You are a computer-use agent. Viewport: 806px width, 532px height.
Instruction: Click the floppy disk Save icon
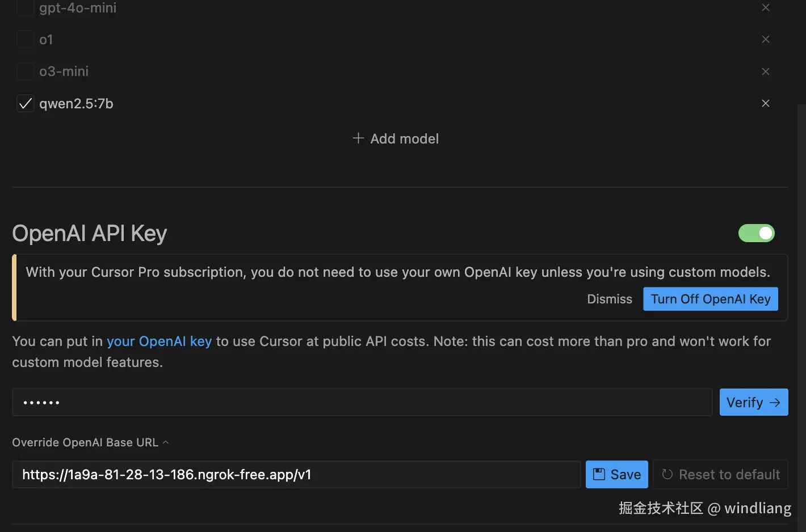tap(599, 474)
